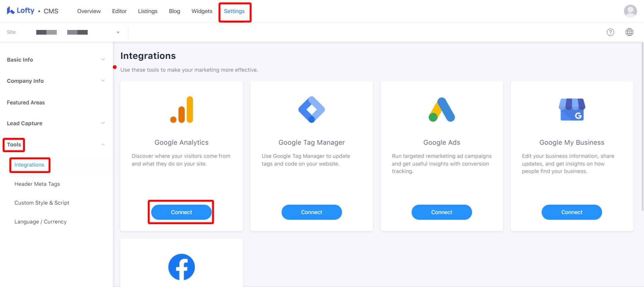This screenshot has height=287, width=644.
Task: Open Header Meta Tags settings
Action: [37, 184]
